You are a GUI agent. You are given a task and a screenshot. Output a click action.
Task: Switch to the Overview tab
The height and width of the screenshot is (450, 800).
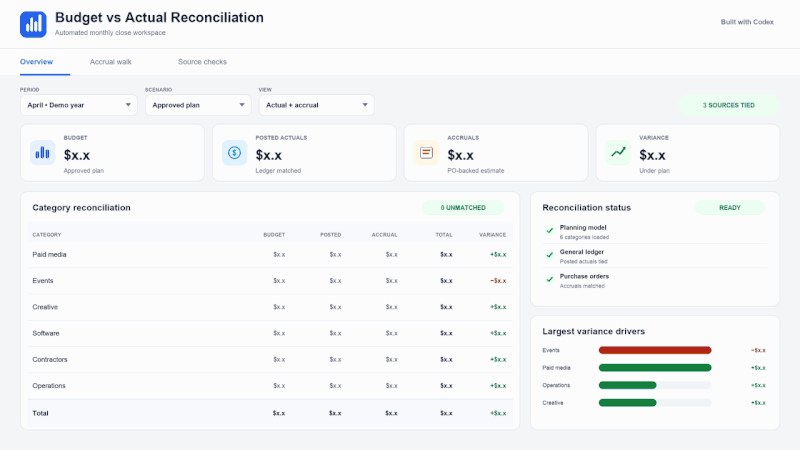click(x=36, y=62)
